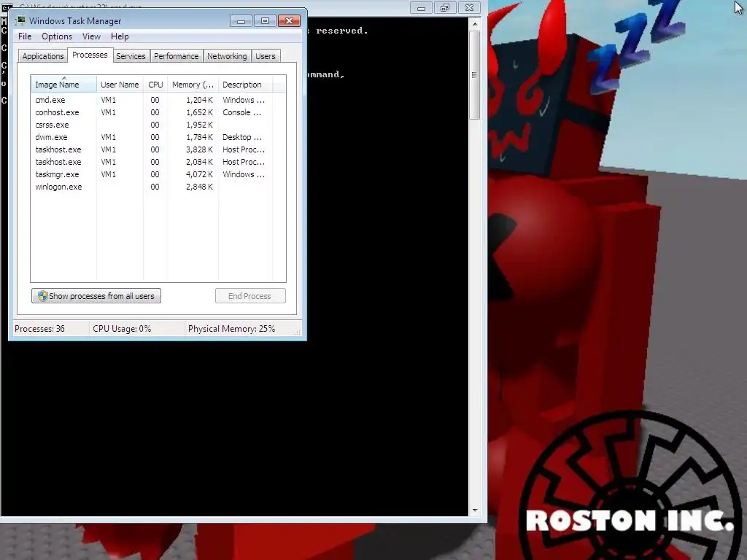The width and height of the screenshot is (747, 560).
Task: Select taskhost.exe using 3,828 K memory
Action: [158, 149]
